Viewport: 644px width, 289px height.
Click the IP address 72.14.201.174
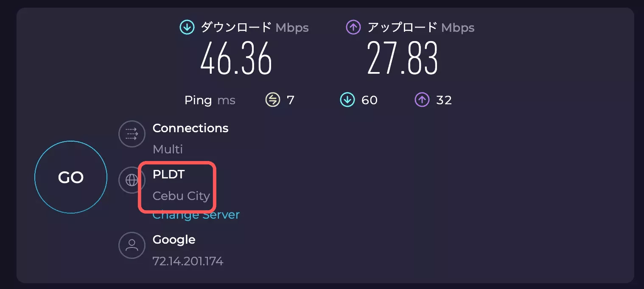pos(188,261)
